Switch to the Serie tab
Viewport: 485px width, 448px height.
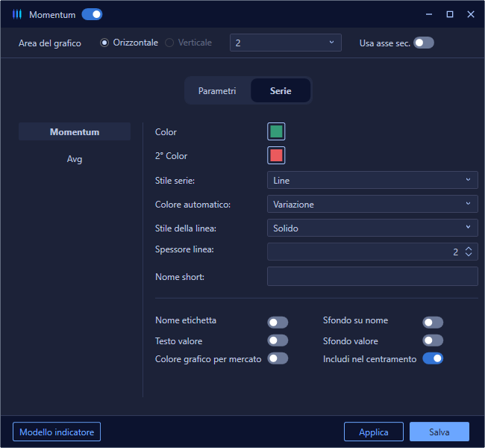click(281, 90)
